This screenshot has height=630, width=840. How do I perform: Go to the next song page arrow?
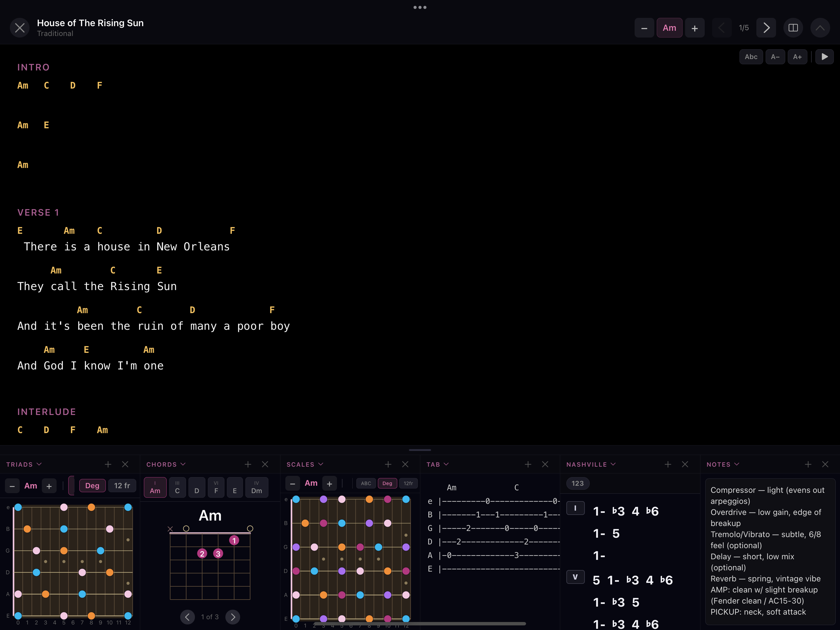766,28
